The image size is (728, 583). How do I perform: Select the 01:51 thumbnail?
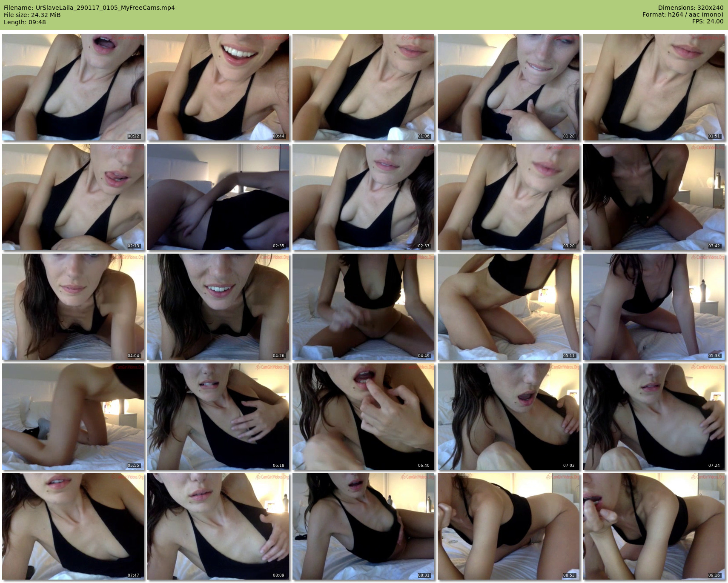click(654, 87)
